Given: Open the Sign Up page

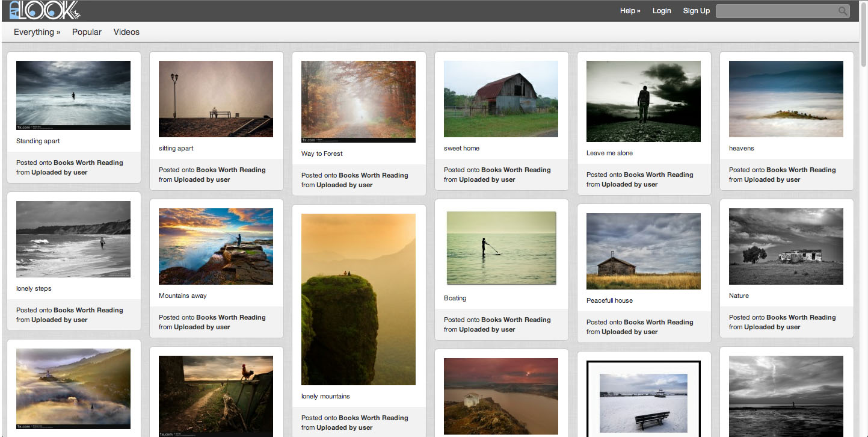Looking at the screenshot, I should tap(696, 11).
